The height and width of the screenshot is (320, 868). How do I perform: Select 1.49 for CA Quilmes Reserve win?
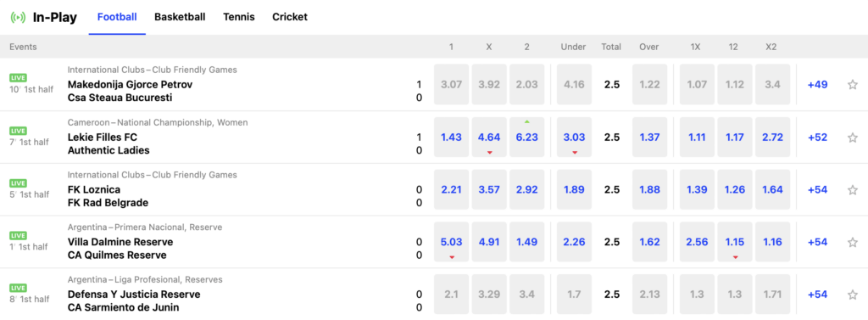(526, 243)
